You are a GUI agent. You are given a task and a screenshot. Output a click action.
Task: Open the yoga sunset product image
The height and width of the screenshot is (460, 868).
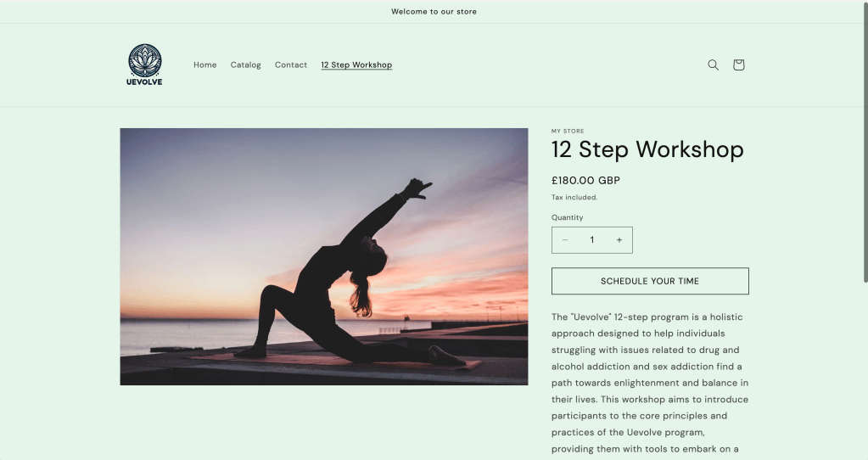[x=324, y=257]
